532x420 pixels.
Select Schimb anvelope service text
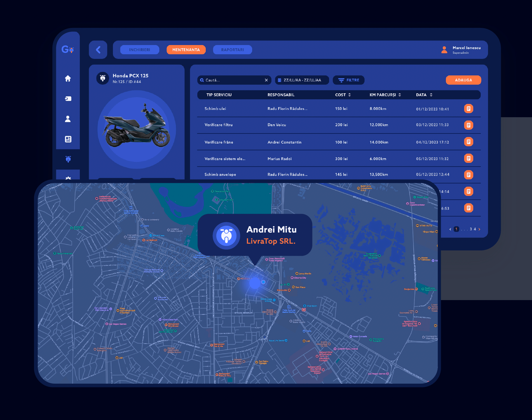220,174
